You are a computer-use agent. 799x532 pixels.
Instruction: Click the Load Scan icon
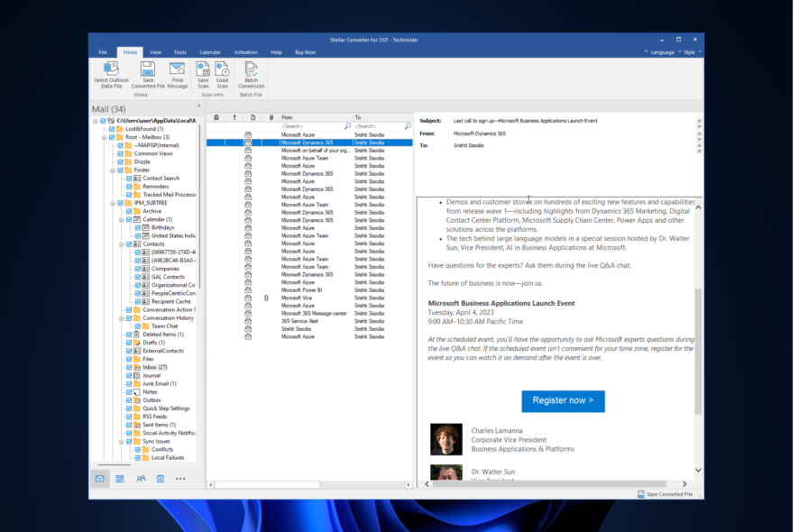(x=222, y=69)
